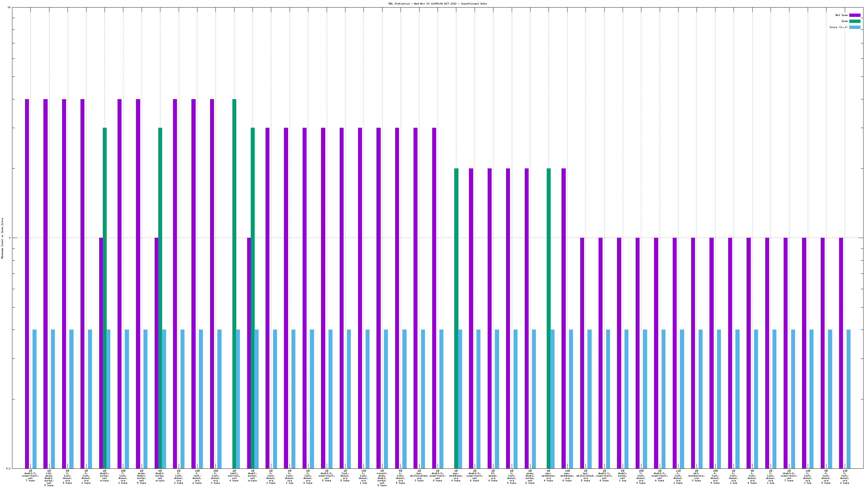The width and height of the screenshot is (868, 488).
Task: Click the 'Message Count or Spam Score' axis label
Action: (2, 238)
